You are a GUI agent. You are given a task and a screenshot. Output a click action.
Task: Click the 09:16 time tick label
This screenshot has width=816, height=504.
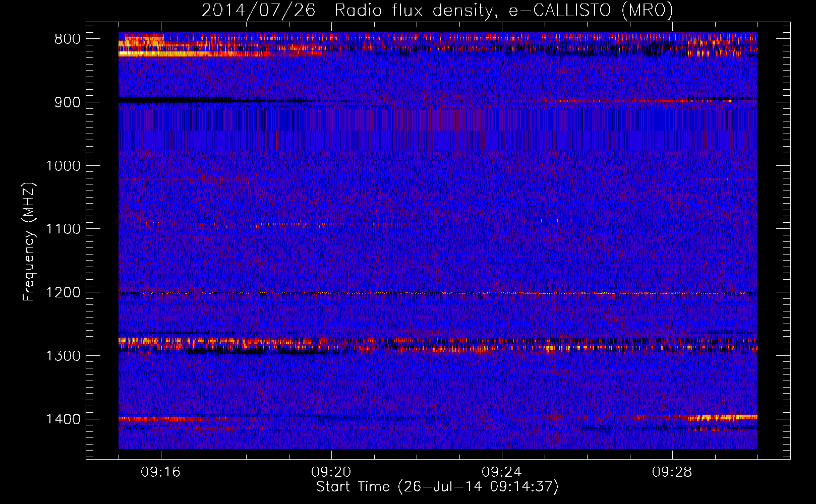click(x=161, y=472)
